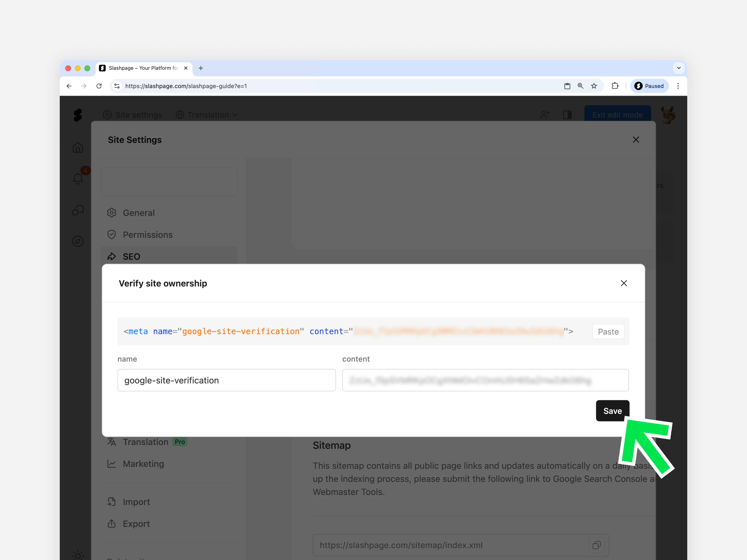Select the Export menu item

pos(136,524)
